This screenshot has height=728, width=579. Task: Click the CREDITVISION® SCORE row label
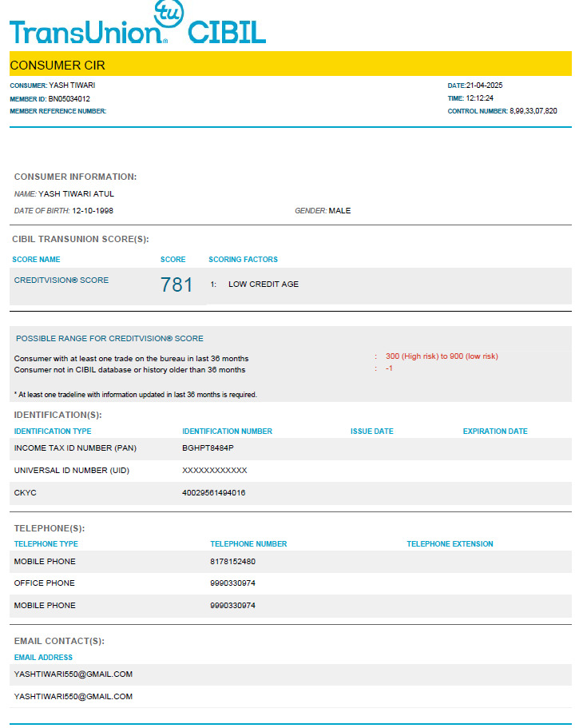[61, 280]
